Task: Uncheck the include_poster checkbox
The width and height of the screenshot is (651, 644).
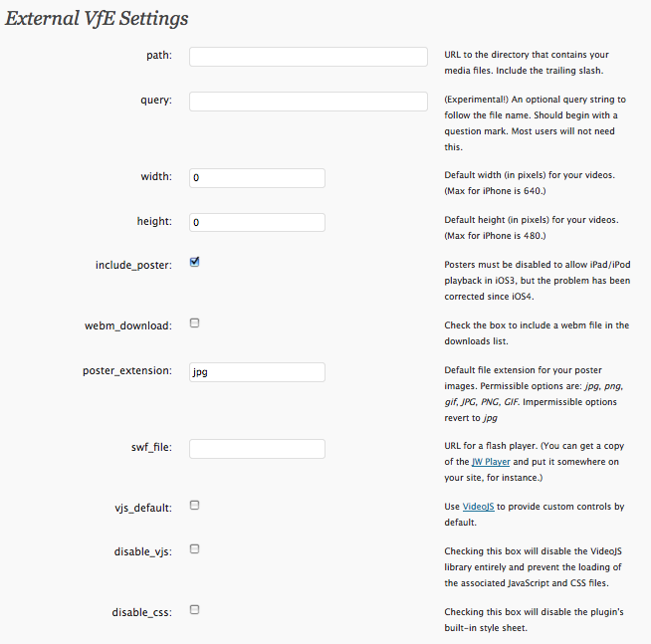Action: (x=195, y=262)
